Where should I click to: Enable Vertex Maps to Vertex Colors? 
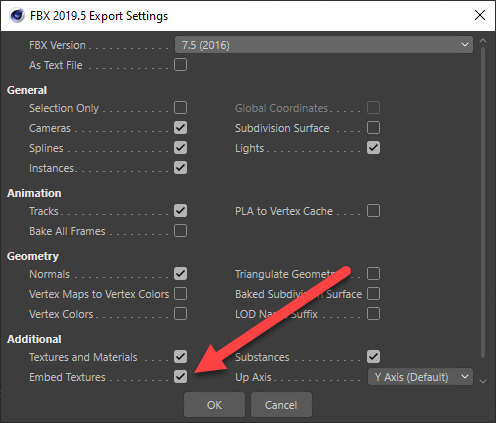180,294
